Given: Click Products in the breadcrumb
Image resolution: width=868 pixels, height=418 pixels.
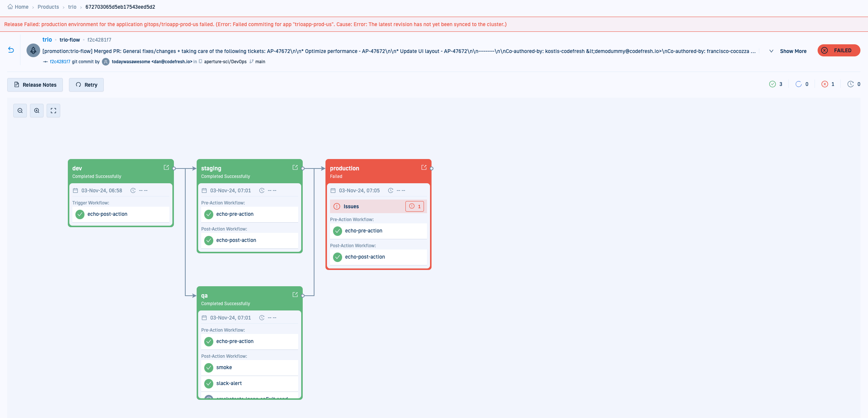Looking at the screenshot, I should point(48,7).
